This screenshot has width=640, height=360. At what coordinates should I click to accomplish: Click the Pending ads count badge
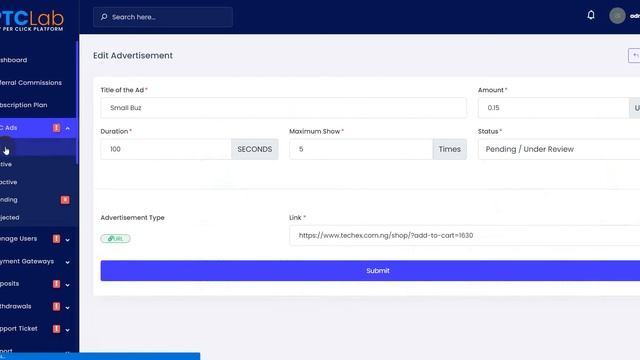point(65,200)
